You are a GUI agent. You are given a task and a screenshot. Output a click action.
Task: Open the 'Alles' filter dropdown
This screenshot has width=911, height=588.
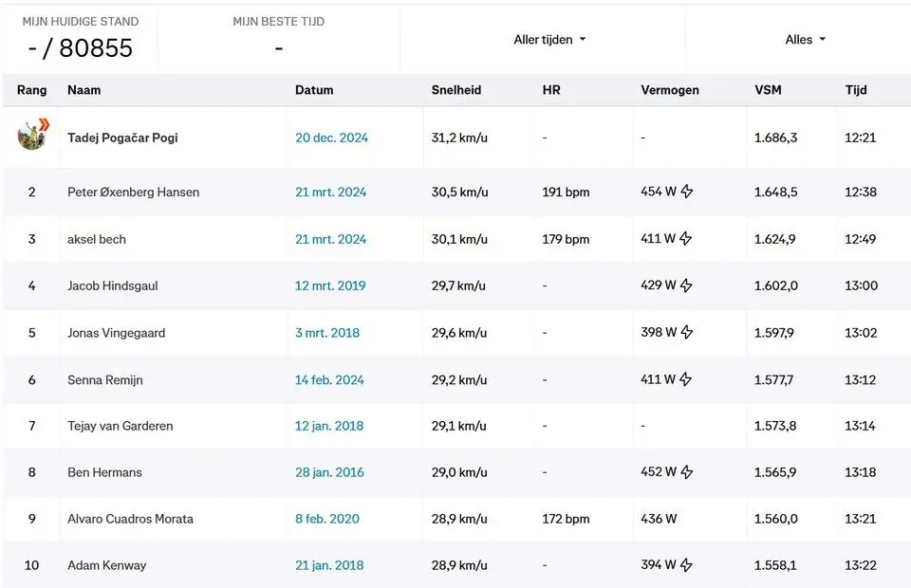click(x=806, y=40)
